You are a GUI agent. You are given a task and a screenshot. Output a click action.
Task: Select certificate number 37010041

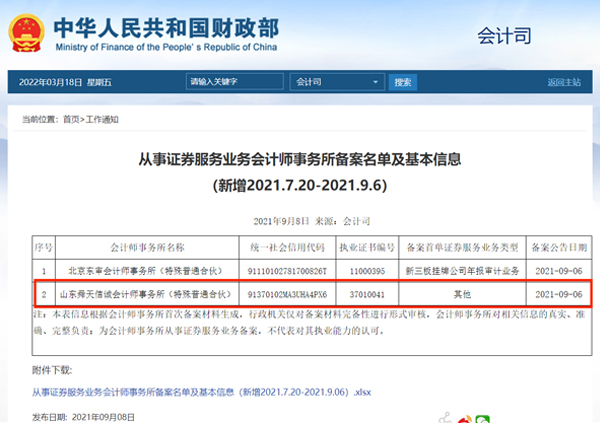click(367, 294)
